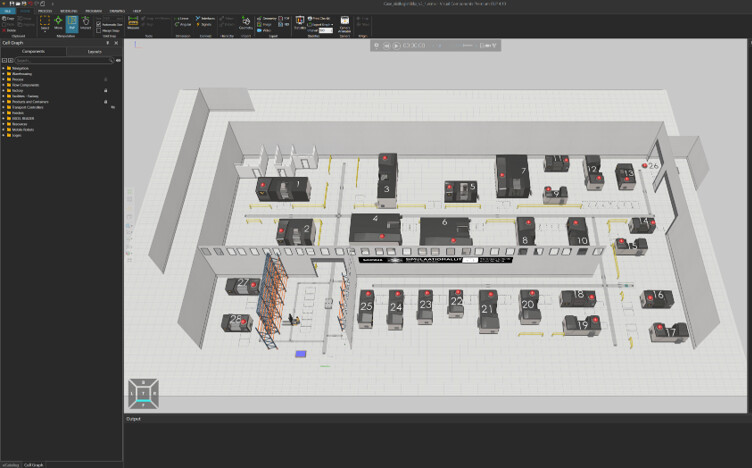Open the Statistics dashboard
752x468 pixels.
coord(300,23)
